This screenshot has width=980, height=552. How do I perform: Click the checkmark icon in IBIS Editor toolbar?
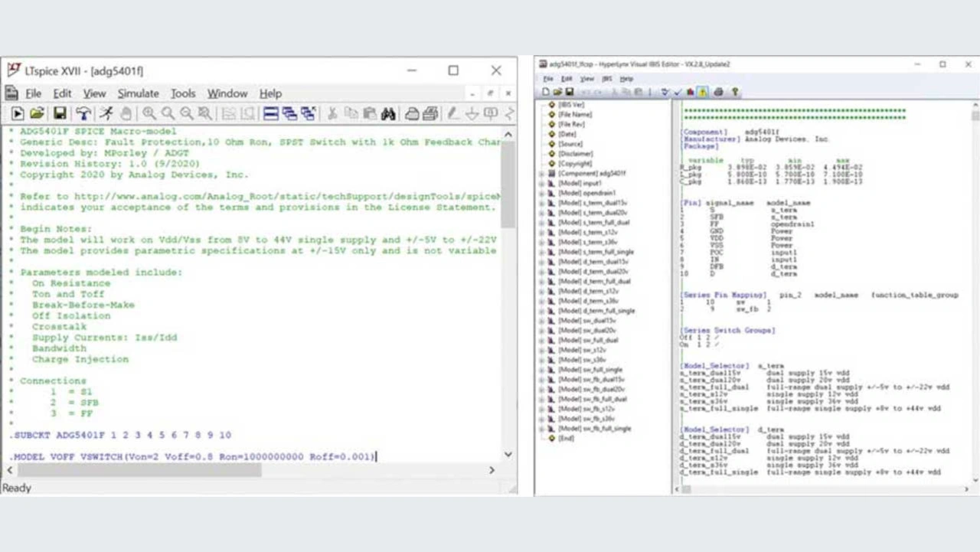point(678,92)
